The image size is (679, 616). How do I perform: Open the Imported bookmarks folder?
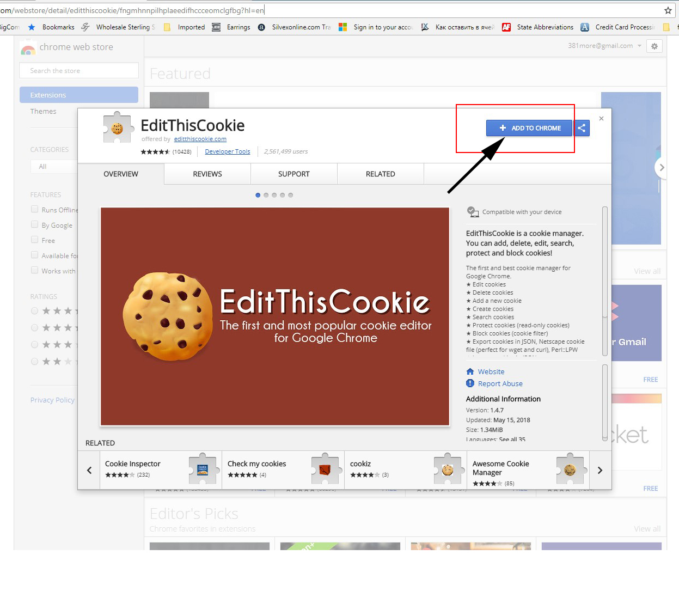(185, 27)
